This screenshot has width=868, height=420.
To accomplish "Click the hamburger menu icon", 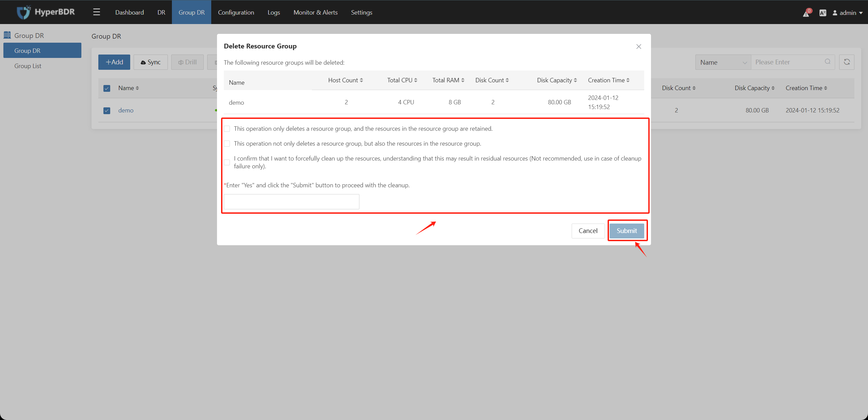I will (x=96, y=12).
